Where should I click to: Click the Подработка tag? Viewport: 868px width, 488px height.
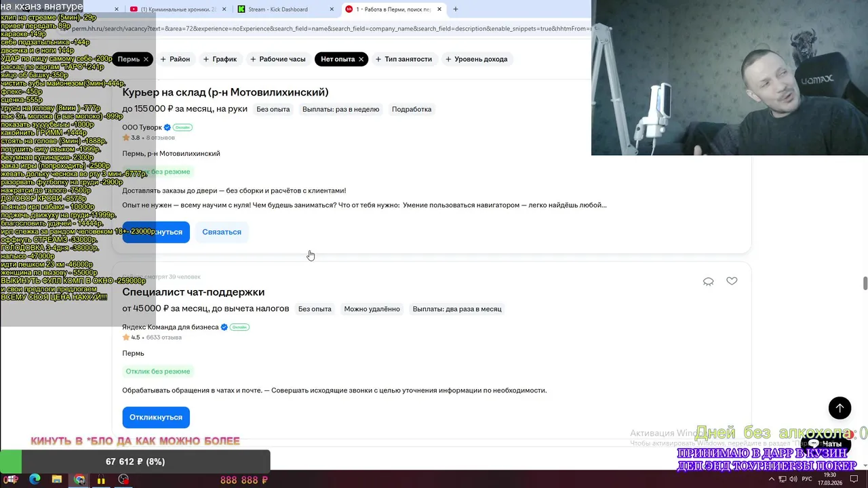pyautogui.click(x=412, y=109)
